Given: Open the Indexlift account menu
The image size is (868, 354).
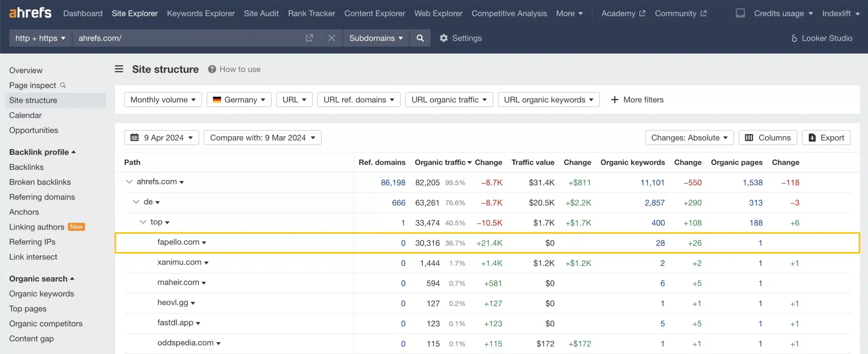Looking at the screenshot, I should (841, 13).
